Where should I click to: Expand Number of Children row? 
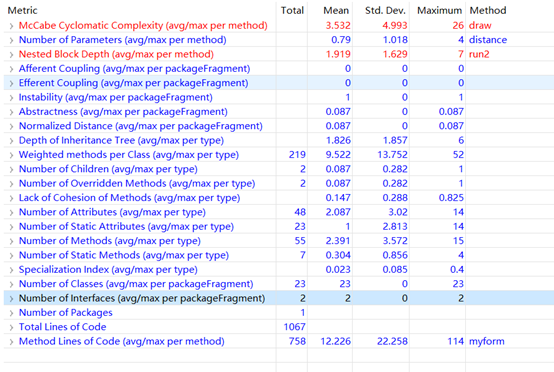click(11, 170)
